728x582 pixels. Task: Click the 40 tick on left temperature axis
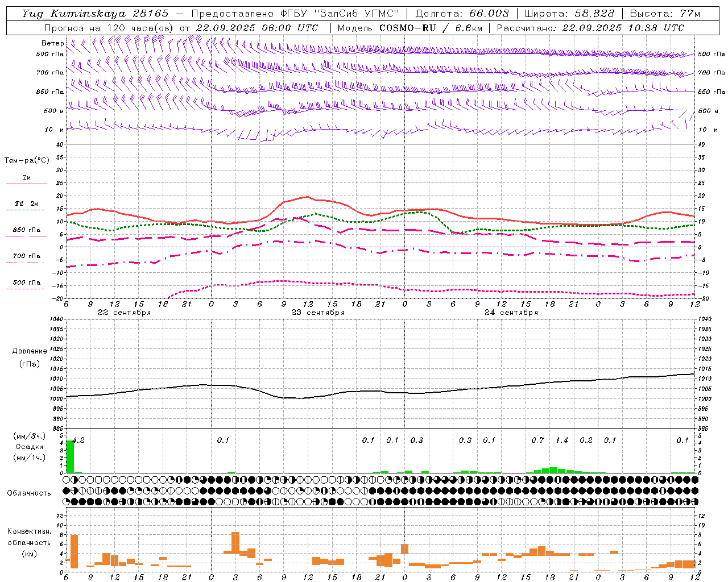(x=61, y=144)
